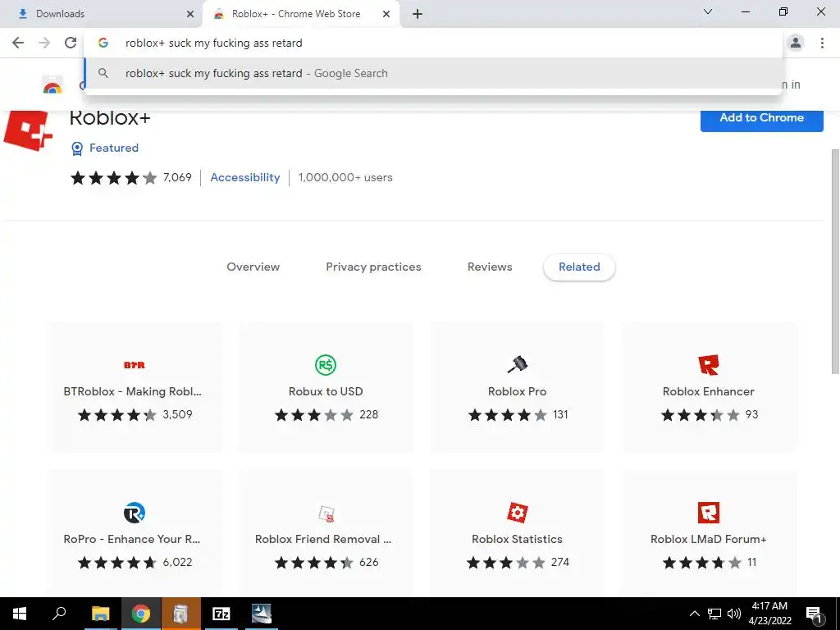Choose the Google Search suggestion row

pyautogui.click(x=433, y=73)
